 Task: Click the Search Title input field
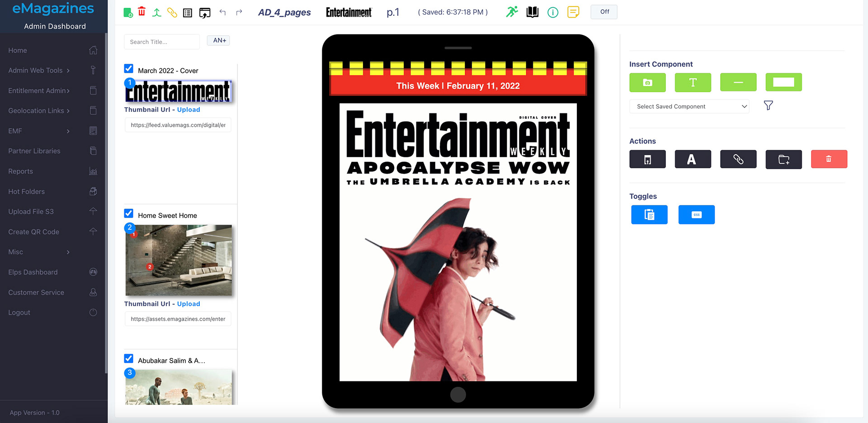point(162,42)
